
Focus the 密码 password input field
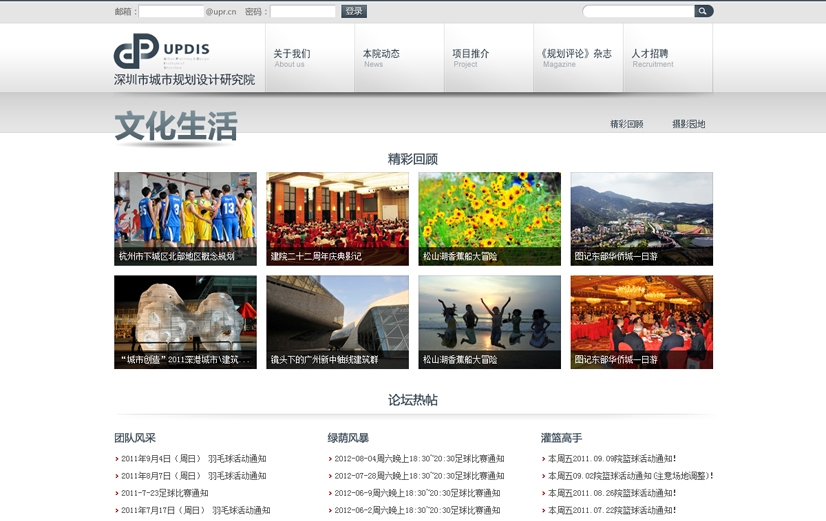pos(303,12)
